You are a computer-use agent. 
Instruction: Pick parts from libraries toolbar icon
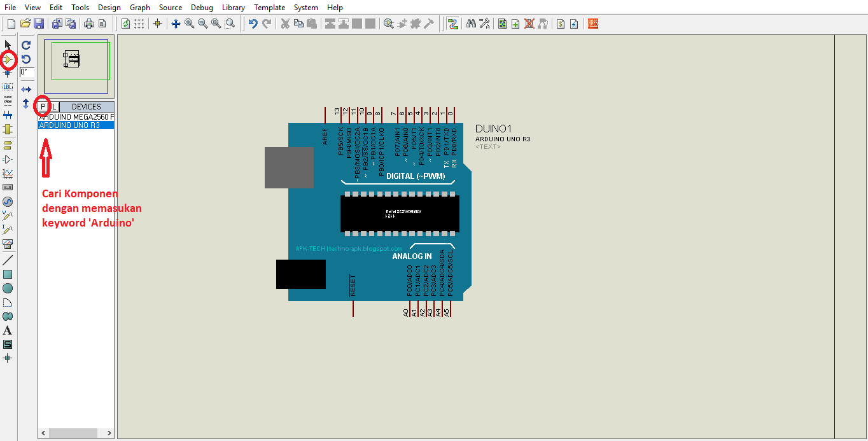click(x=389, y=24)
